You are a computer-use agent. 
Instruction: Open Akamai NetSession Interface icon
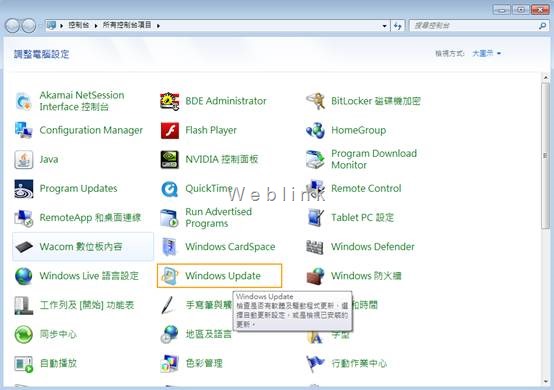coord(24,101)
